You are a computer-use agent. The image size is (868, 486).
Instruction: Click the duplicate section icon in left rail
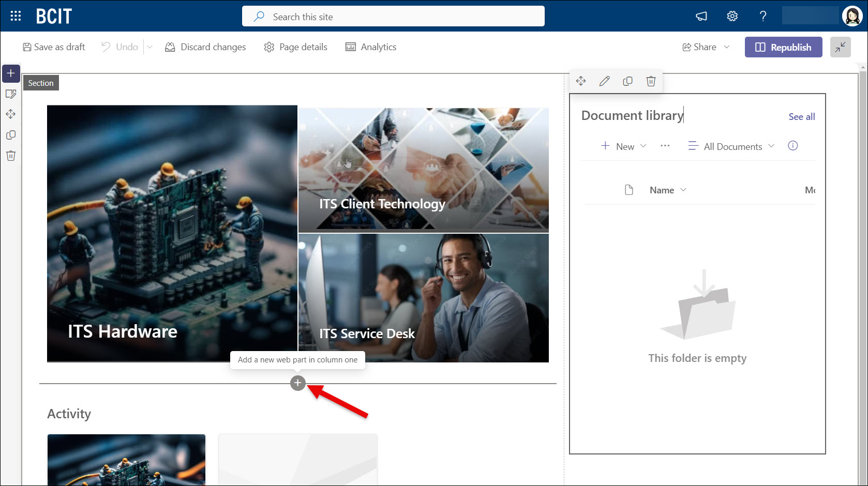[x=11, y=135]
